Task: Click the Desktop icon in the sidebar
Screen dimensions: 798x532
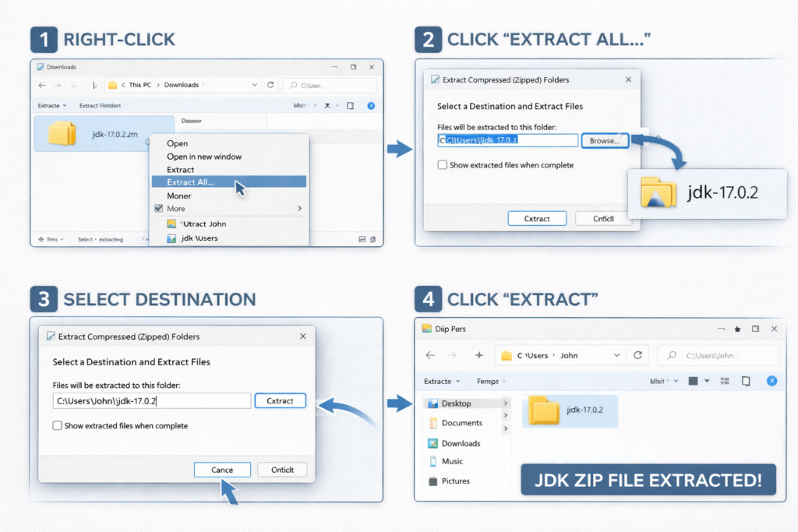Action: (x=433, y=403)
